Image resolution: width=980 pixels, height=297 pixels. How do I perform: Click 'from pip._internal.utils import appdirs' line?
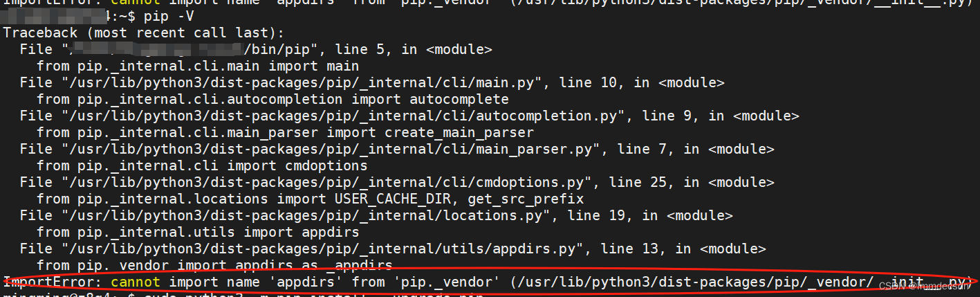point(198,232)
